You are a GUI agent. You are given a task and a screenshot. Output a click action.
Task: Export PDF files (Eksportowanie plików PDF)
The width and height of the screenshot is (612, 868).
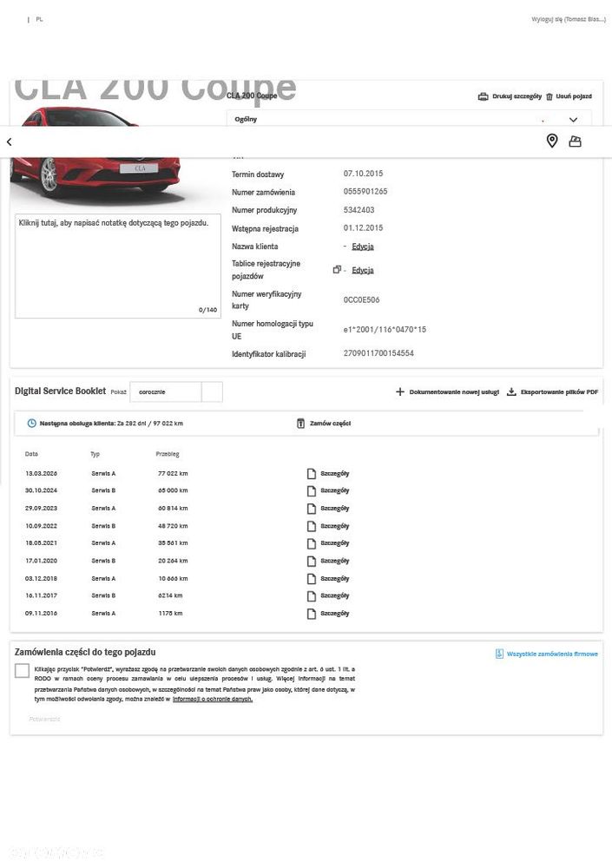tap(553, 392)
